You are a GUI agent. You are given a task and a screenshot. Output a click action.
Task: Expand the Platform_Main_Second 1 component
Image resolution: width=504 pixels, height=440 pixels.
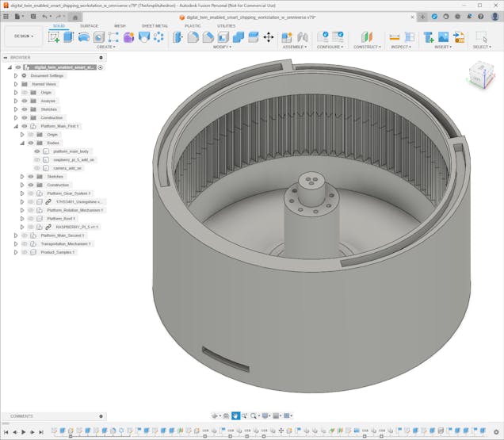click(15, 235)
